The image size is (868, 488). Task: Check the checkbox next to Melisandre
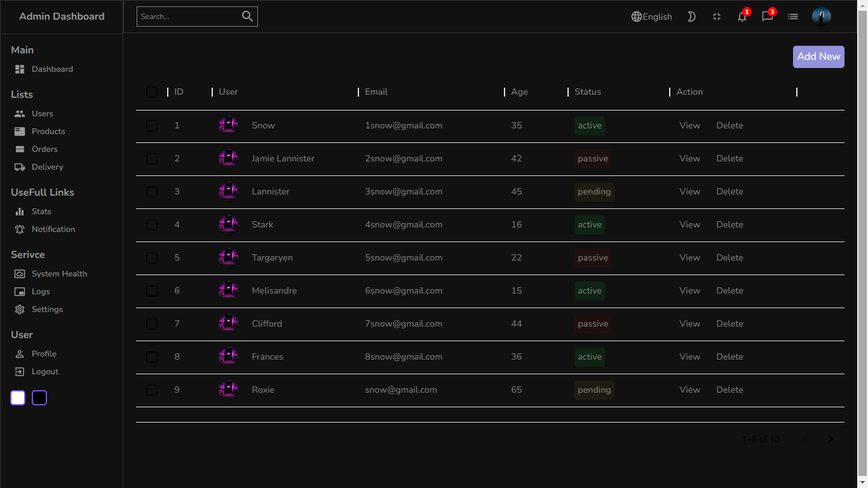click(152, 290)
